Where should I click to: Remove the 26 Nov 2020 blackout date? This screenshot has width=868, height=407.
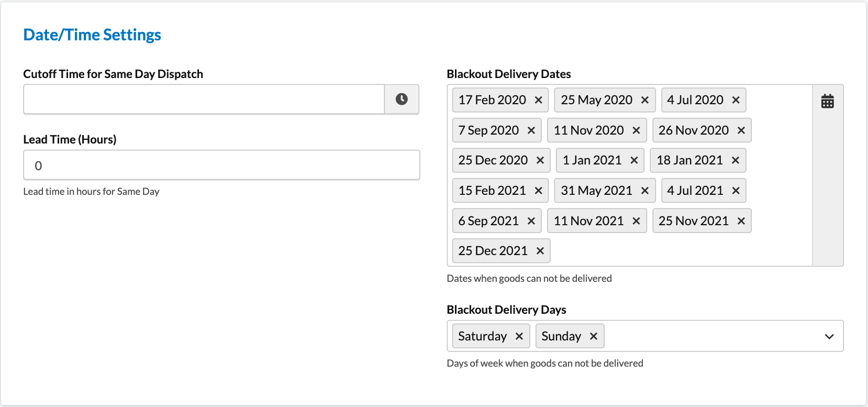click(x=741, y=130)
